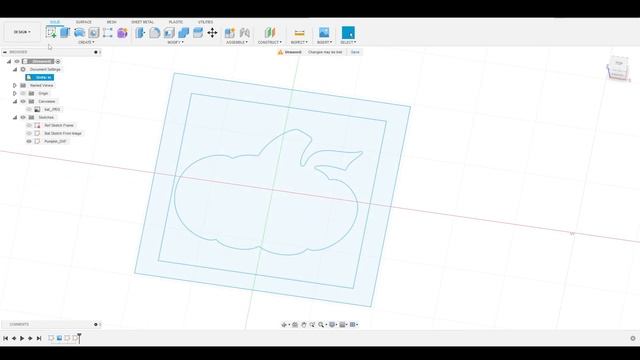Select the Joint tool

244,33
